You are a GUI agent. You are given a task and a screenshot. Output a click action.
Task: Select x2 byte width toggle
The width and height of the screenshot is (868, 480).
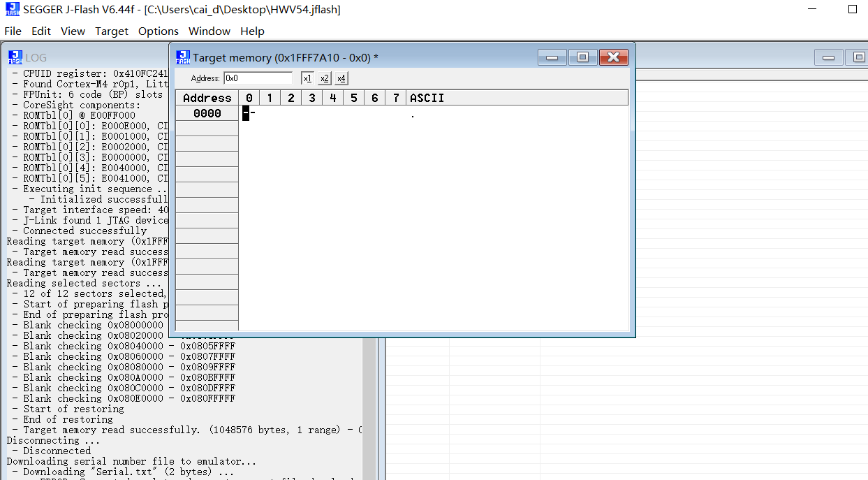tap(325, 78)
